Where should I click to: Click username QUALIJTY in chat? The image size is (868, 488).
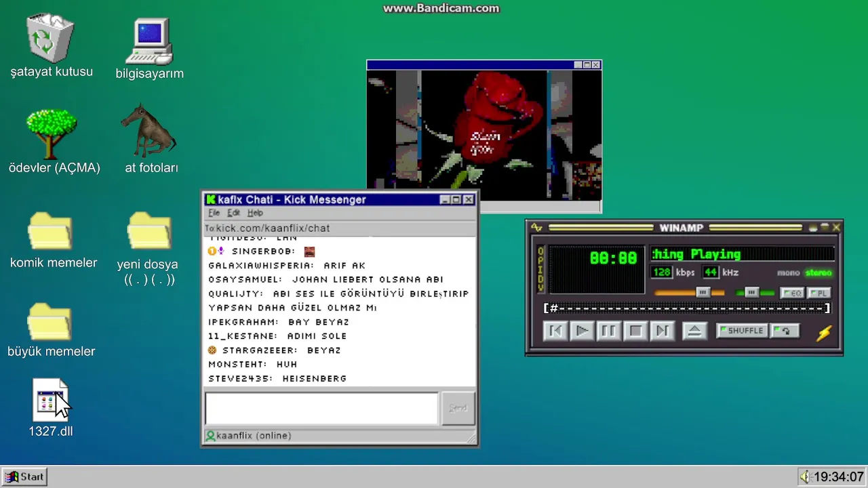[x=235, y=294]
